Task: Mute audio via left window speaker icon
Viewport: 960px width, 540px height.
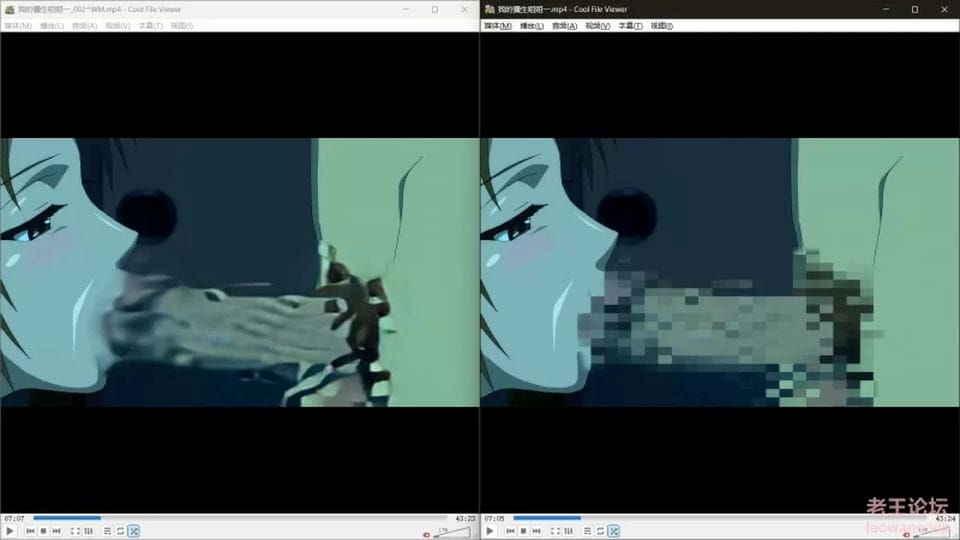Action: click(427, 534)
